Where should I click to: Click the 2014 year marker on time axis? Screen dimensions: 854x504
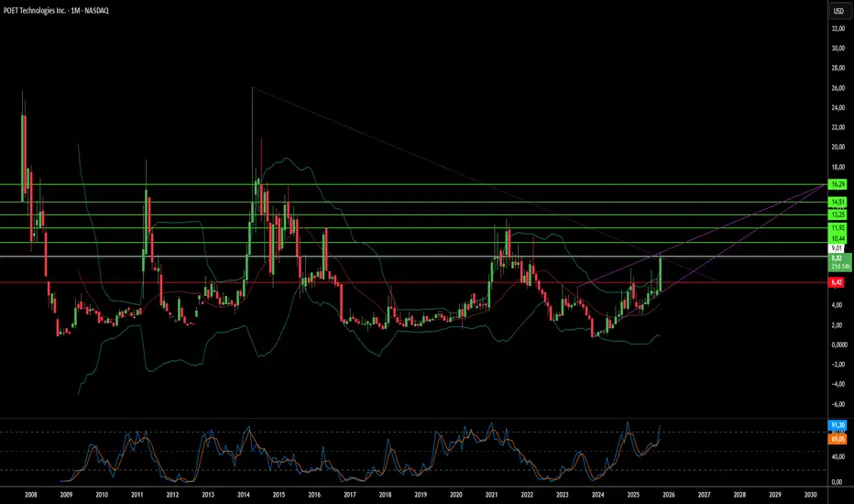click(244, 495)
